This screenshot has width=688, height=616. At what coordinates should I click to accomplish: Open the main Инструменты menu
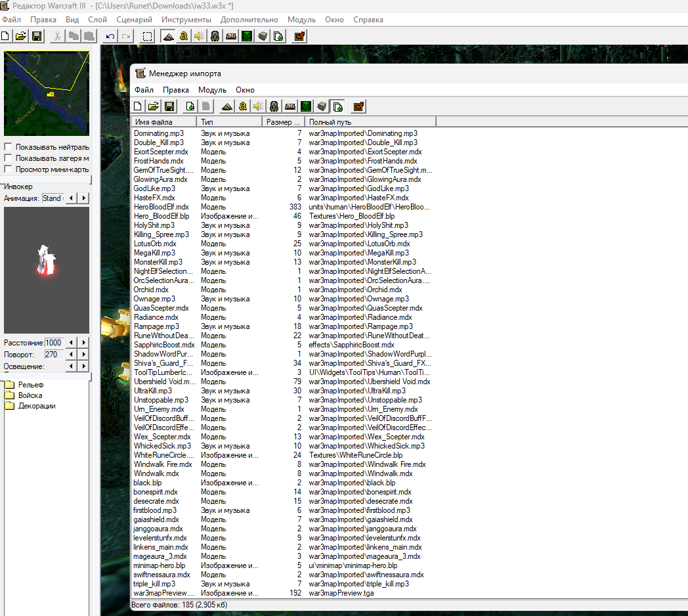coord(186,19)
